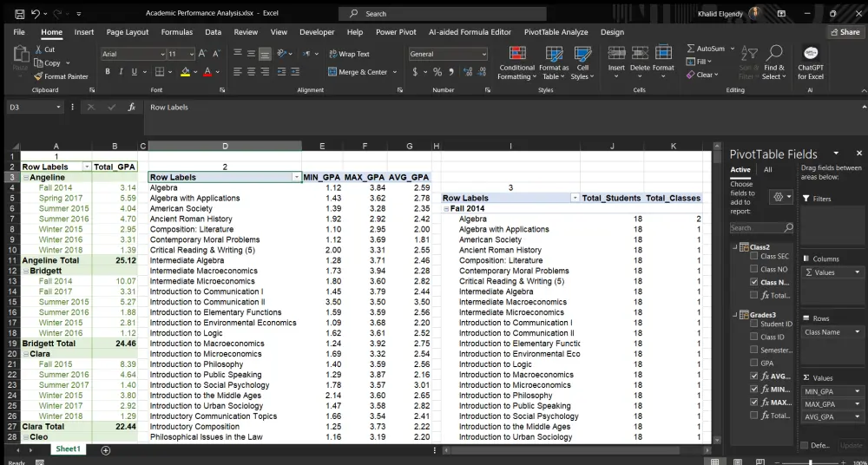Open Format as Table gallery

(554, 63)
